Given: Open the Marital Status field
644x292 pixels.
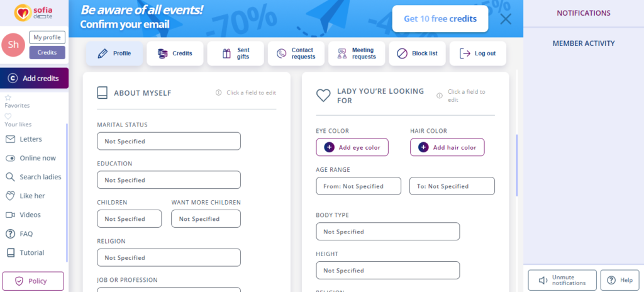Looking at the screenshot, I should coord(169,141).
